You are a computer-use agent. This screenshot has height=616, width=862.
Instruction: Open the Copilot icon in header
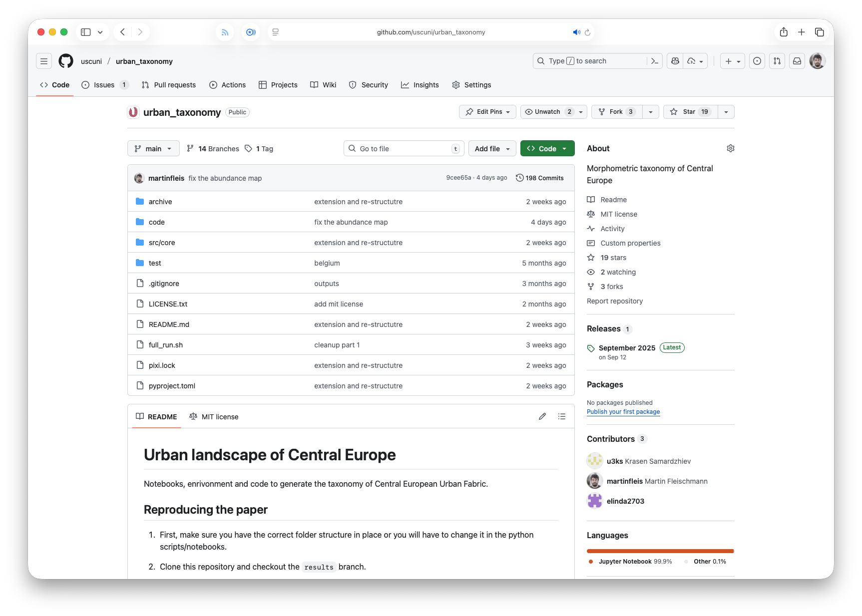coord(675,61)
